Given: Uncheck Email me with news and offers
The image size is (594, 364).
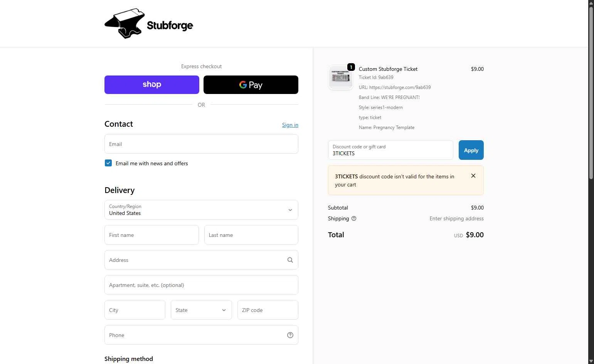Looking at the screenshot, I should (x=108, y=163).
